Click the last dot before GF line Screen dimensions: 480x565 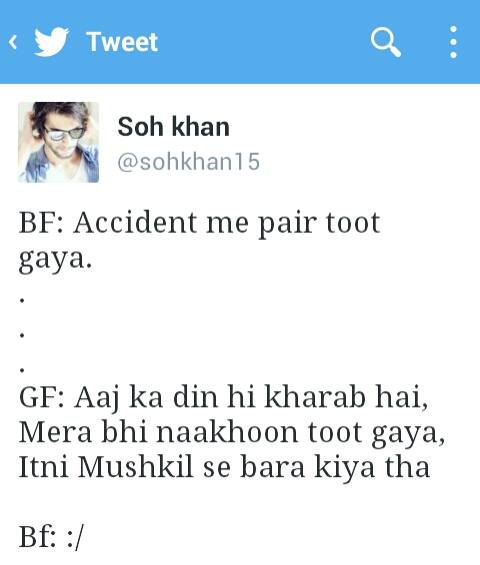click(22, 370)
